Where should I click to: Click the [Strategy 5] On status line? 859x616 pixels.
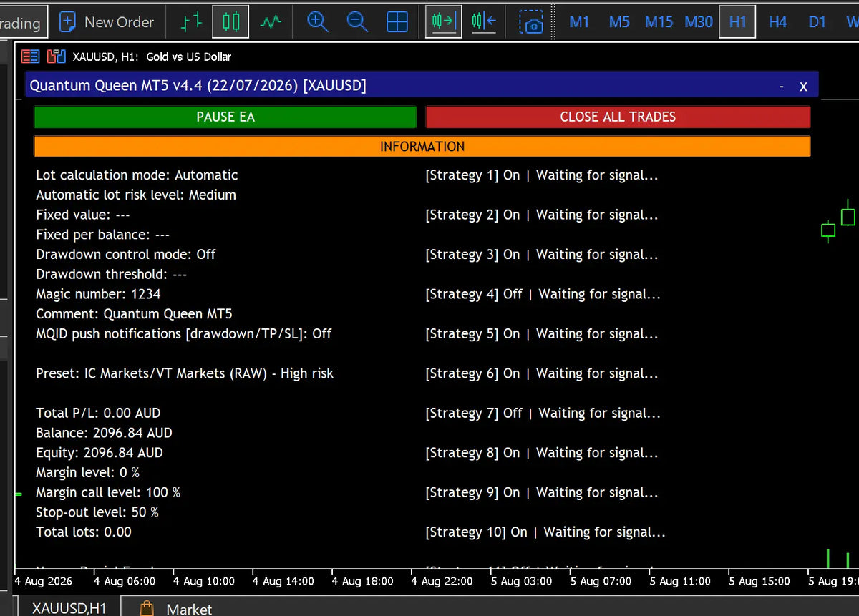[542, 333]
